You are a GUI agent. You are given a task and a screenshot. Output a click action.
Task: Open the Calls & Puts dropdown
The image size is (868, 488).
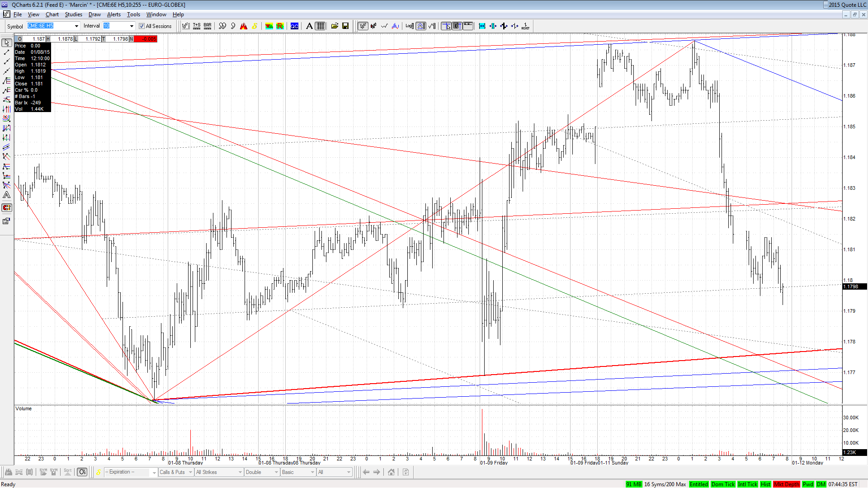(x=176, y=472)
